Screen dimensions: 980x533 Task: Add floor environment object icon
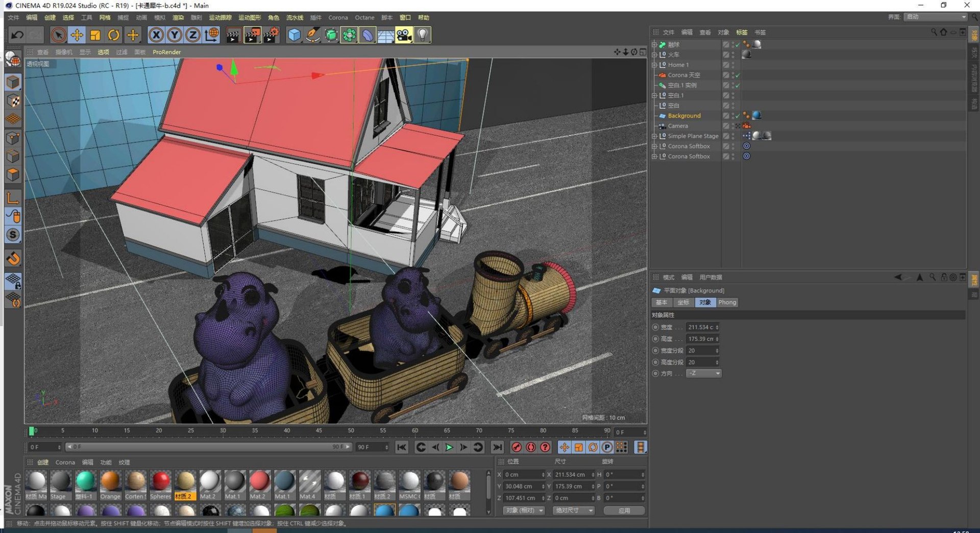[x=386, y=35]
